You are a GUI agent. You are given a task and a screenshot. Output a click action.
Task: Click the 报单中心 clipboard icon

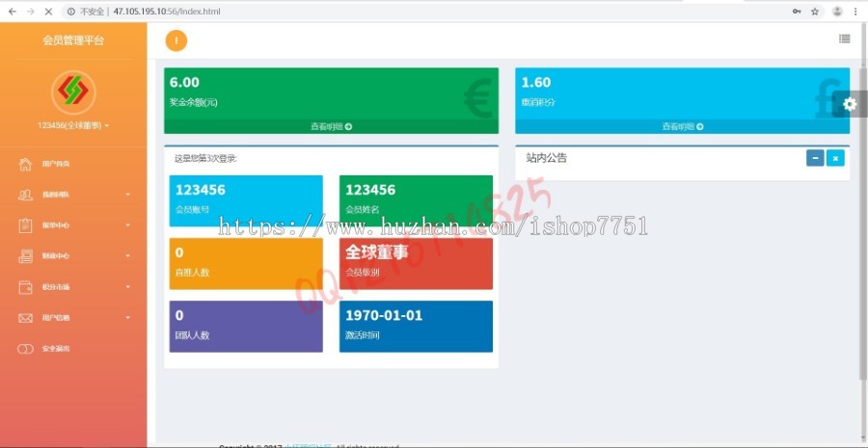pyautogui.click(x=25, y=225)
